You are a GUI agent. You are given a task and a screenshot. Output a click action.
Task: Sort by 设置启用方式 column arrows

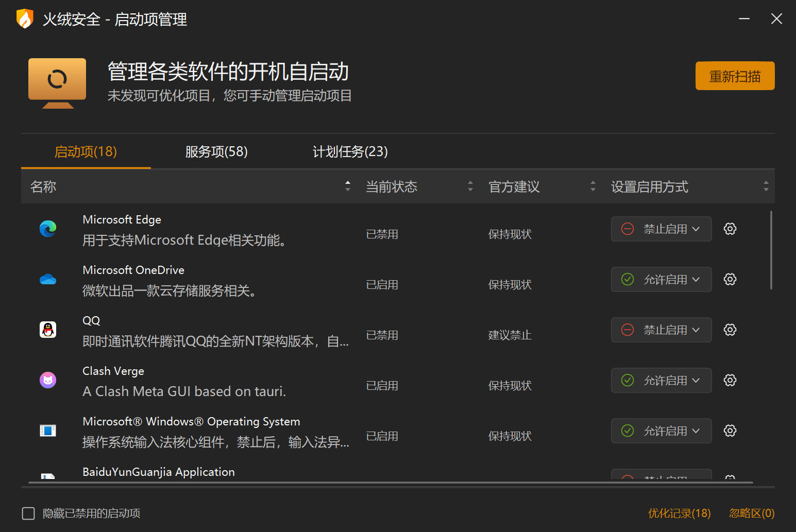point(766,186)
